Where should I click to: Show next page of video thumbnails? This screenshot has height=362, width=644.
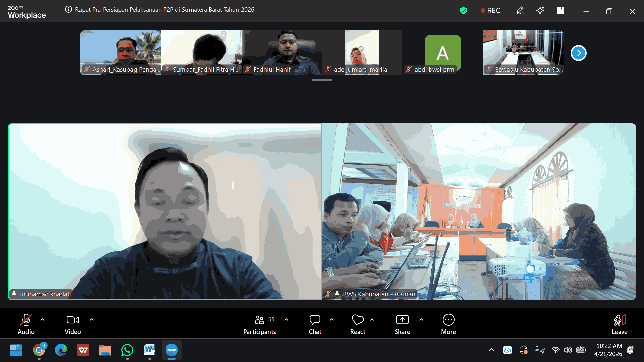point(578,53)
